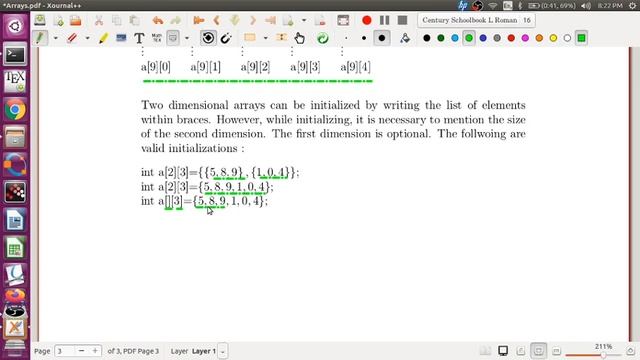This screenshot has width=640, height=360.
Task: Toggle grid snapping magnet
Action: point(226,38)
